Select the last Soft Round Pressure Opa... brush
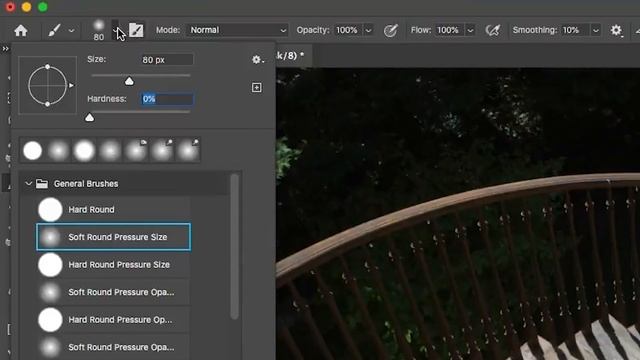 113,347
